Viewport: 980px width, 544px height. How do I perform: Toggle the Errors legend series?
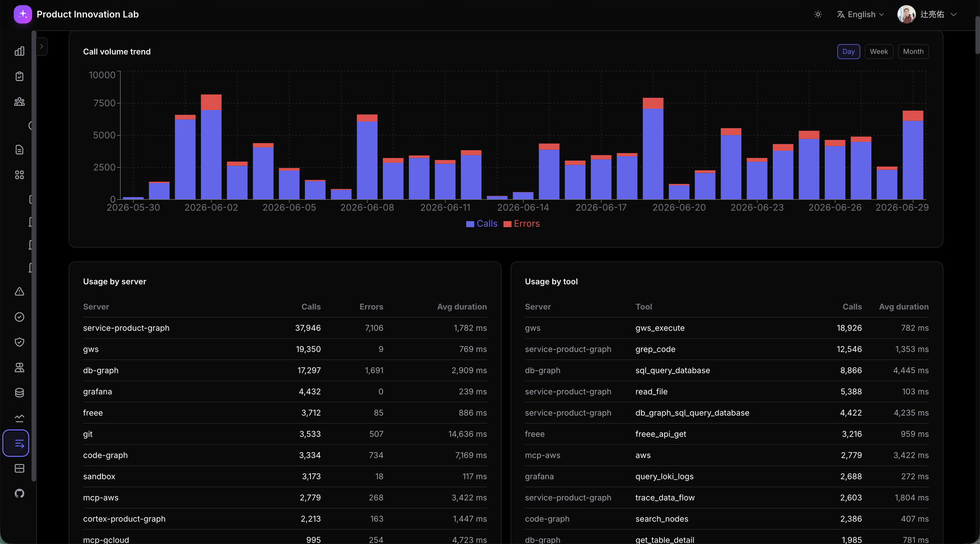[x=522, y=224]
